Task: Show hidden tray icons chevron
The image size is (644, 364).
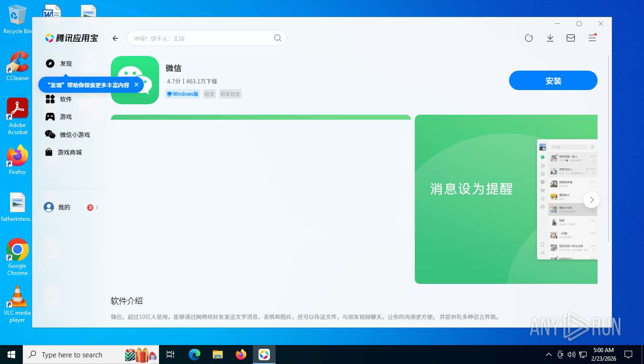Action: click(549, 355)
